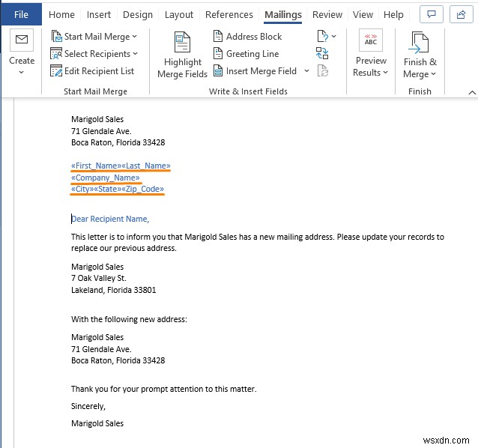Switch to the Layout tab
The width and height of the screenshot is (478, 448).
[179, 14]
